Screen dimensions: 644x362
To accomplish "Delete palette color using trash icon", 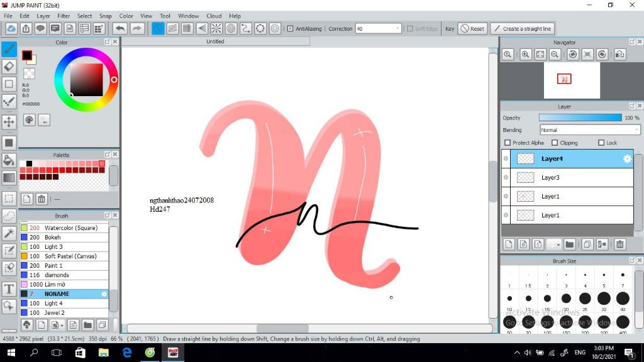I will pos(41,199).
